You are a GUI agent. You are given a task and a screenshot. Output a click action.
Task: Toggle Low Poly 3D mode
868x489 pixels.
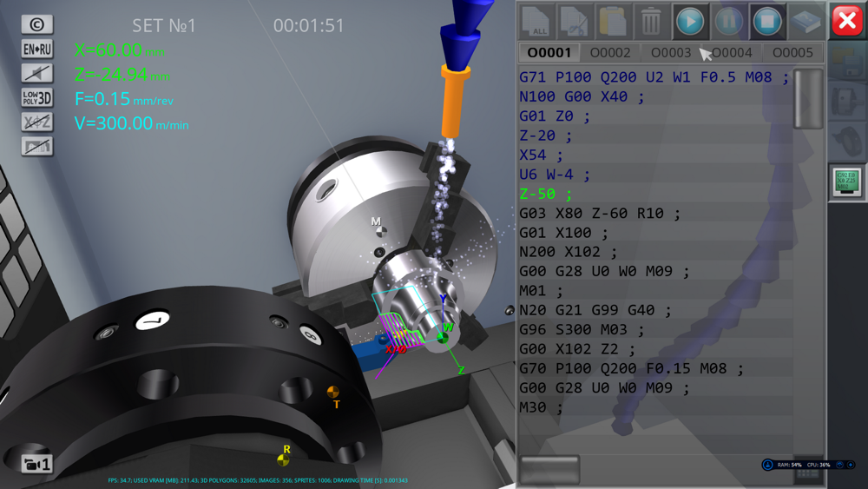tap(37, 97)
